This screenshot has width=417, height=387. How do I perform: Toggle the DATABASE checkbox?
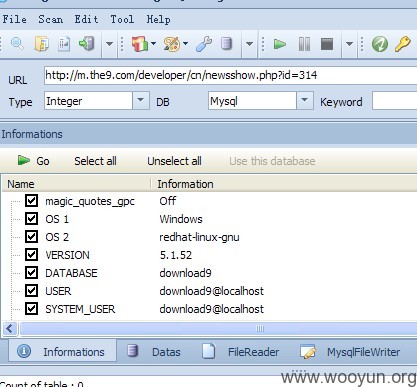tap(31, 273)
